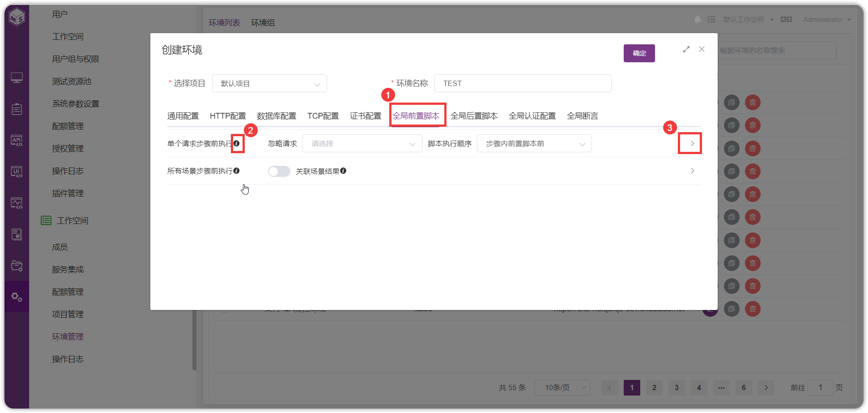This screenshot has width=868, height=413.
Task: Open the 10条/页 page size dropdown
Action: (562, 387)
